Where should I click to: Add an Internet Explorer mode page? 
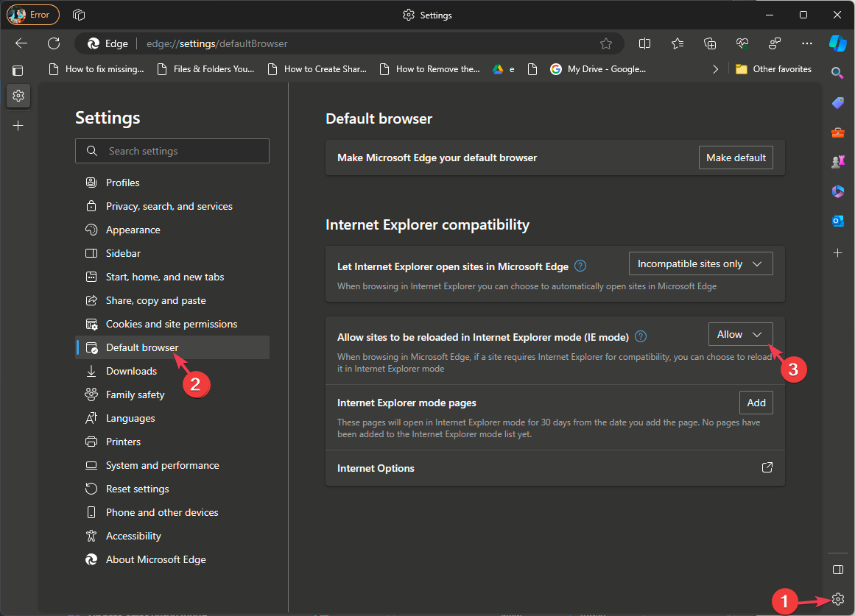tap(756, 402)
